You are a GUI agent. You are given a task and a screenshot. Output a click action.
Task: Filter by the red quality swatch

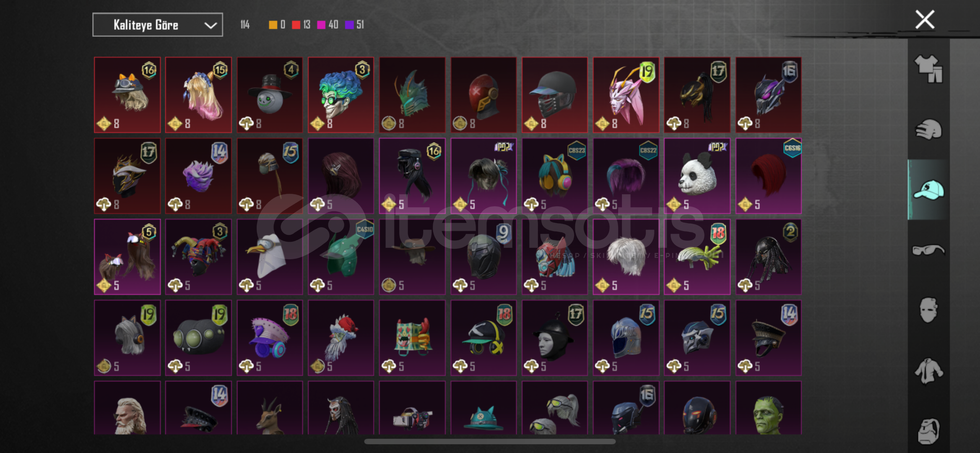(296, 25)
